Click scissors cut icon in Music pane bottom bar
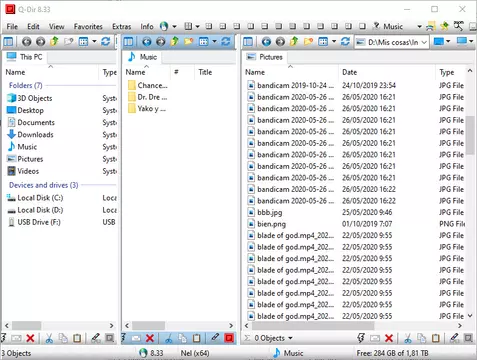 169,338
